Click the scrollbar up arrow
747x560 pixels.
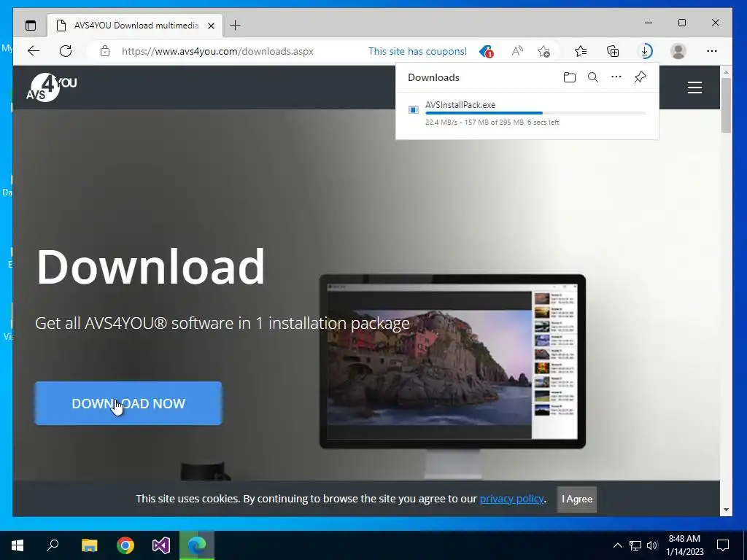click(726, 72)
